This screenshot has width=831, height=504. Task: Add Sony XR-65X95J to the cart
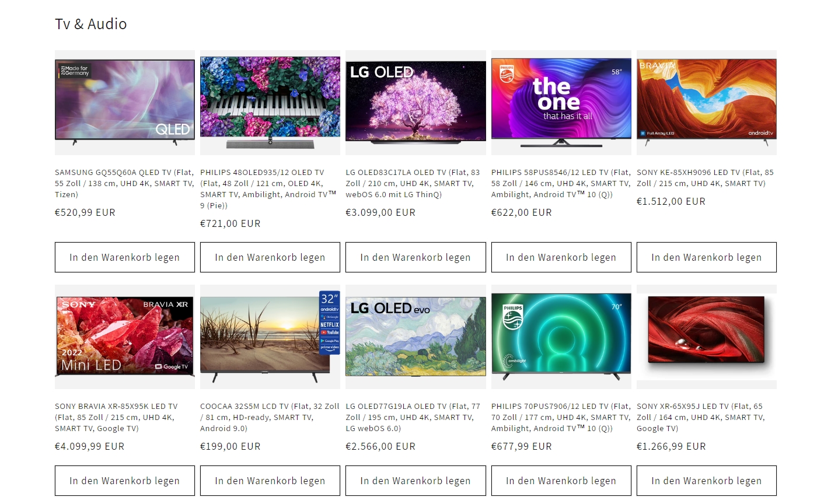click(x=707, y=481)
